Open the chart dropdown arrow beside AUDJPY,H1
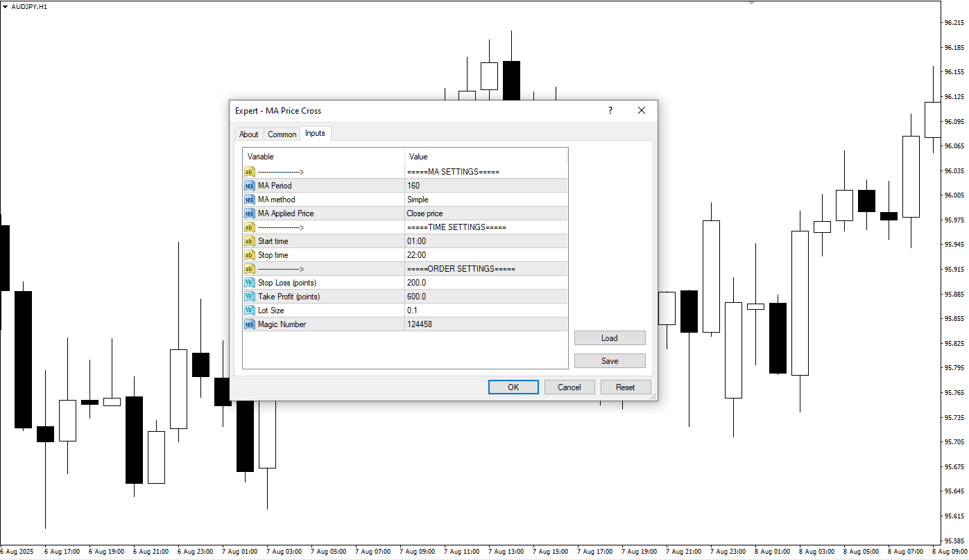Screen dimensions: 969x560 coord(6,6)
